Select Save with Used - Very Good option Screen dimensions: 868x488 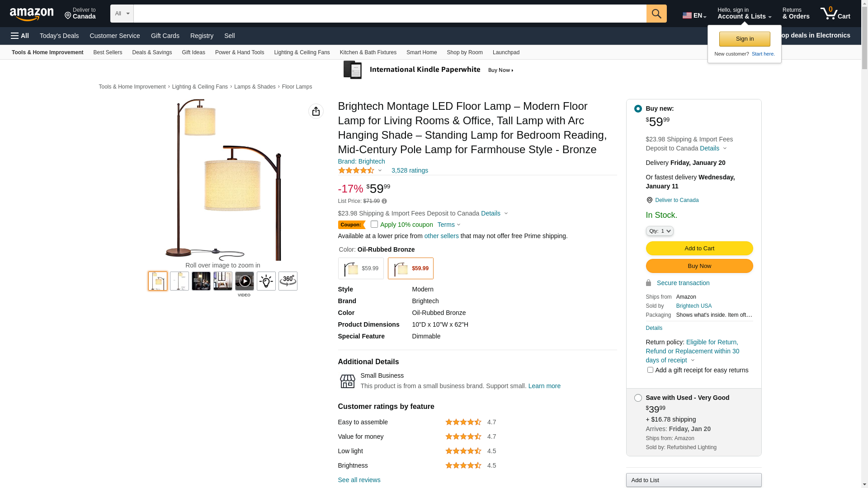[638, 398]
